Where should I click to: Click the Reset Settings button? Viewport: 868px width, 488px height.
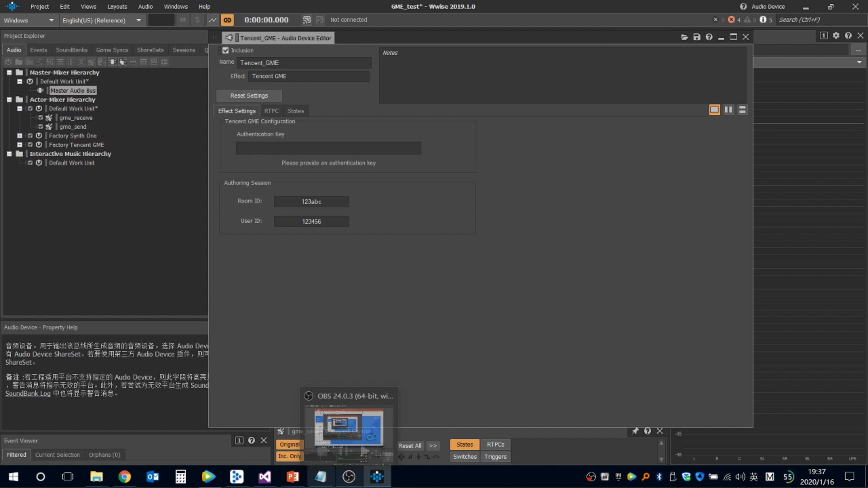point(249,95)
